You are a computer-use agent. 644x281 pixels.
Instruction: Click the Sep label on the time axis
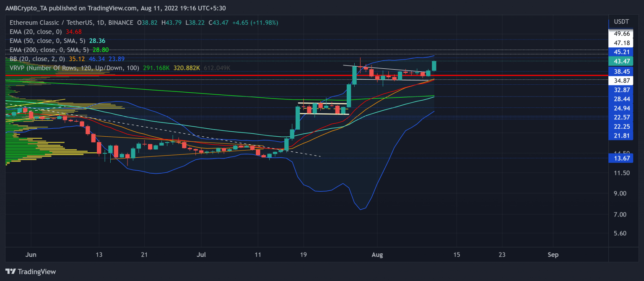click(x=554, y=255)
